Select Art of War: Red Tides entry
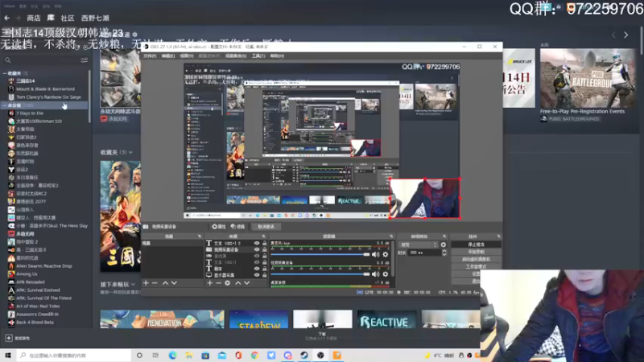 (38, 306)
